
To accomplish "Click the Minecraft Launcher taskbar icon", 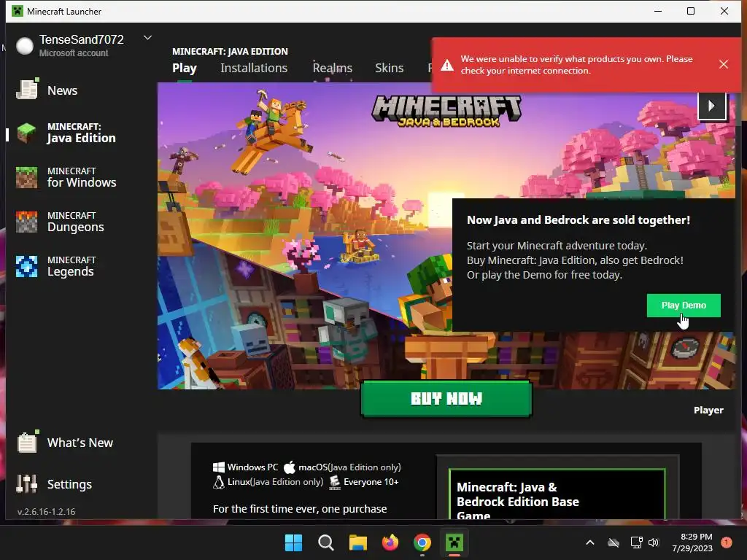I will tap(454, 542).
